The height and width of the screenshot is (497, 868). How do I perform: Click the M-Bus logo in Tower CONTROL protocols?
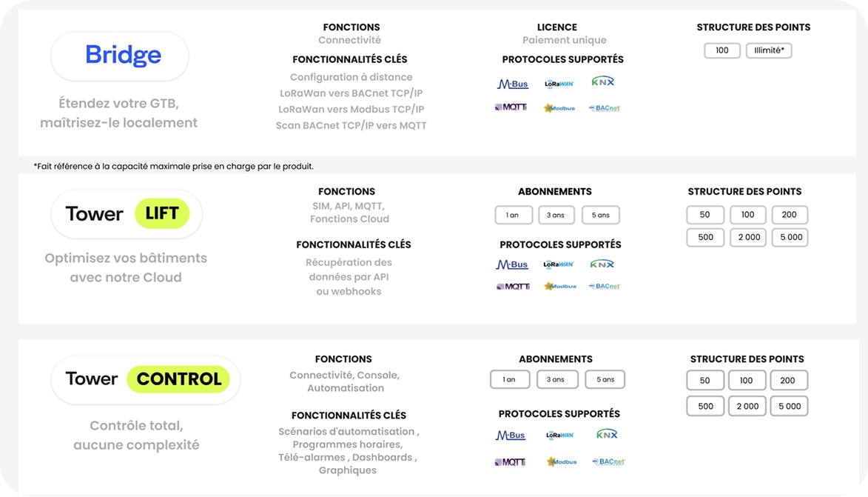510,436
